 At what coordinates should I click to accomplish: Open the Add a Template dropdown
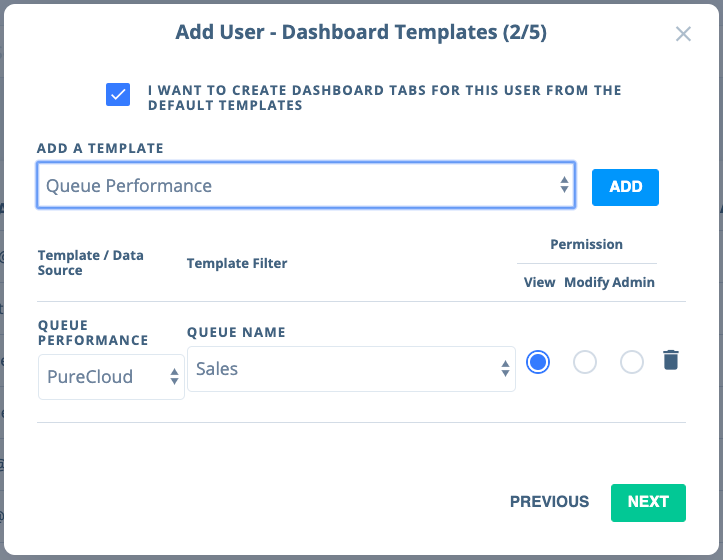[306, 185]
